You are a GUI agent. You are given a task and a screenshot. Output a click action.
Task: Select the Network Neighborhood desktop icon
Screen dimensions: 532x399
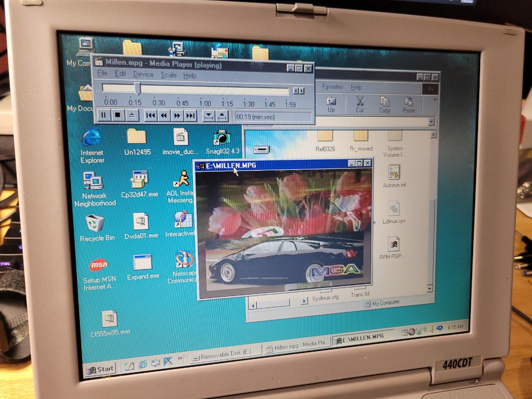[95, 189]
